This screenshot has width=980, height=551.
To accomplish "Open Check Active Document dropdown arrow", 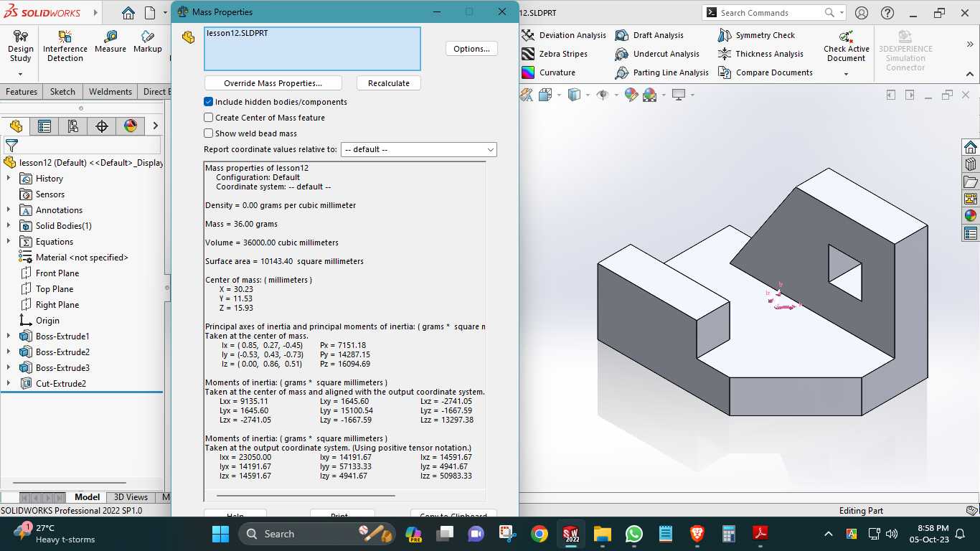I will (847, 74).
